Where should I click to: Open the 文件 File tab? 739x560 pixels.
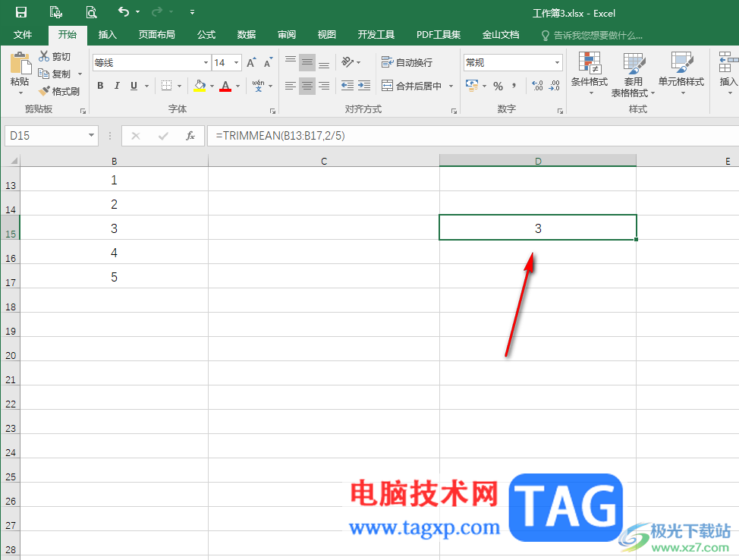(23, 35)
